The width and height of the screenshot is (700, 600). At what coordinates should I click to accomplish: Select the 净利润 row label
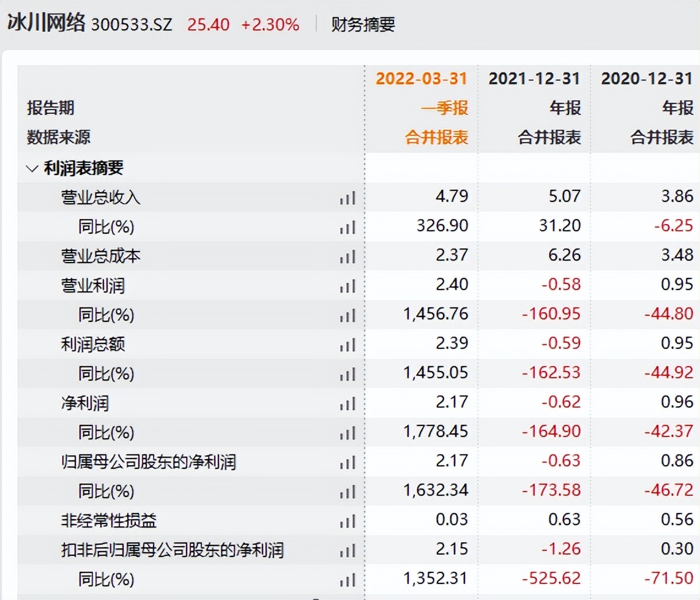pyautogui.click(x=85, y=403)
